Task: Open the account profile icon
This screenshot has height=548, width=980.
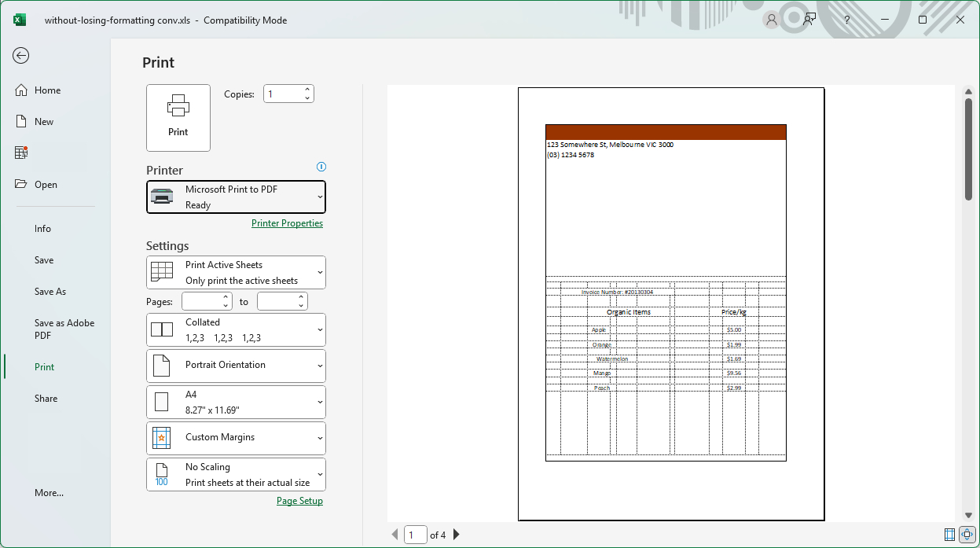Action: pyautogui.click(x=771, y=20)
